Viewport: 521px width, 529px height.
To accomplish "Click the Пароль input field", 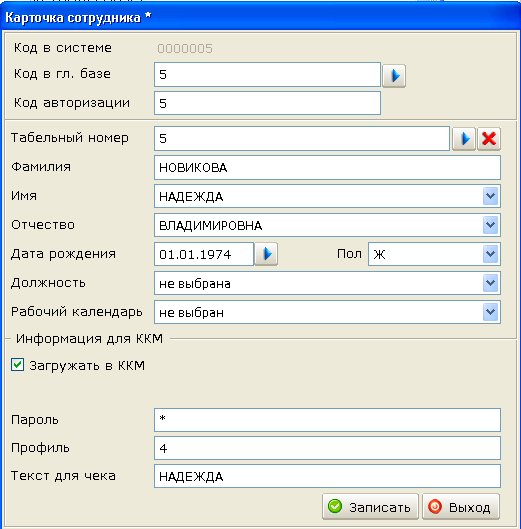I will click(327, 420).
